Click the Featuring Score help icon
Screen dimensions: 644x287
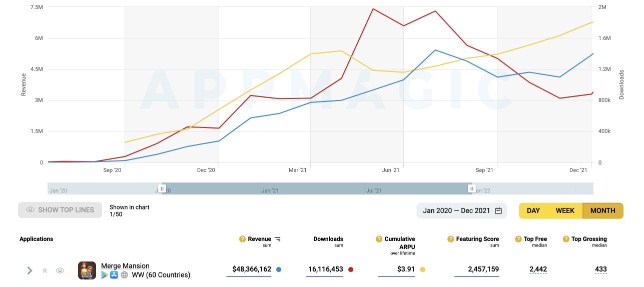(x=451, y=239)
